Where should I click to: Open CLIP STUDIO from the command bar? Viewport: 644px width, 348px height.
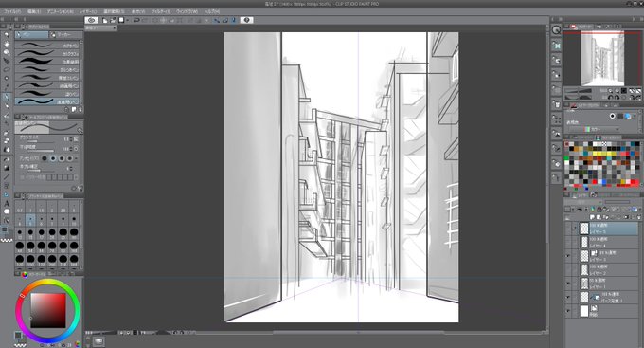click(92, 20)
